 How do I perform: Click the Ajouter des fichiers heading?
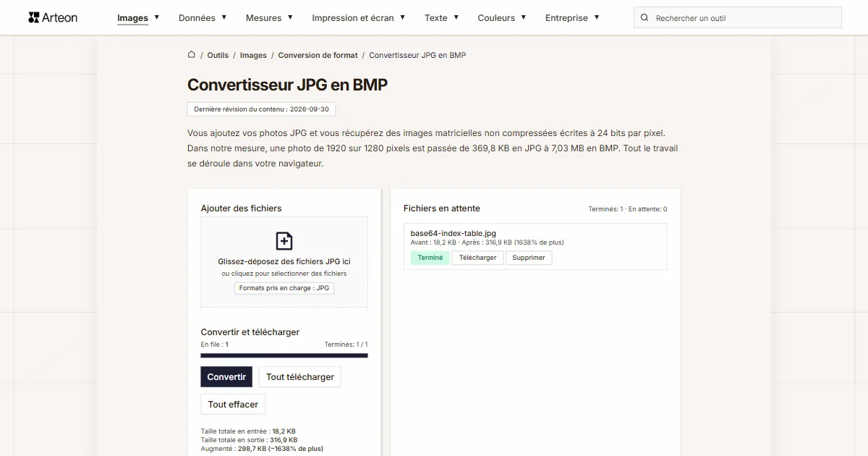tap(242, 208)
